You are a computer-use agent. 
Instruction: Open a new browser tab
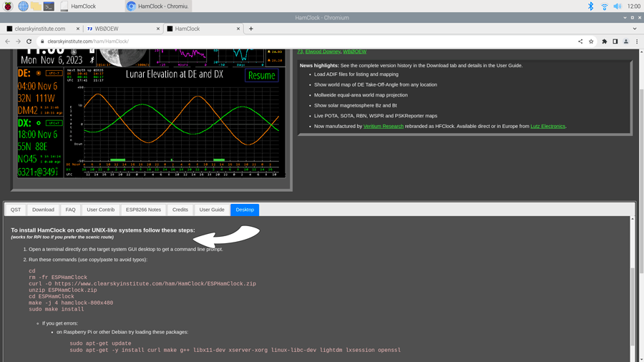pyautogui.click(x=251, y=29)
